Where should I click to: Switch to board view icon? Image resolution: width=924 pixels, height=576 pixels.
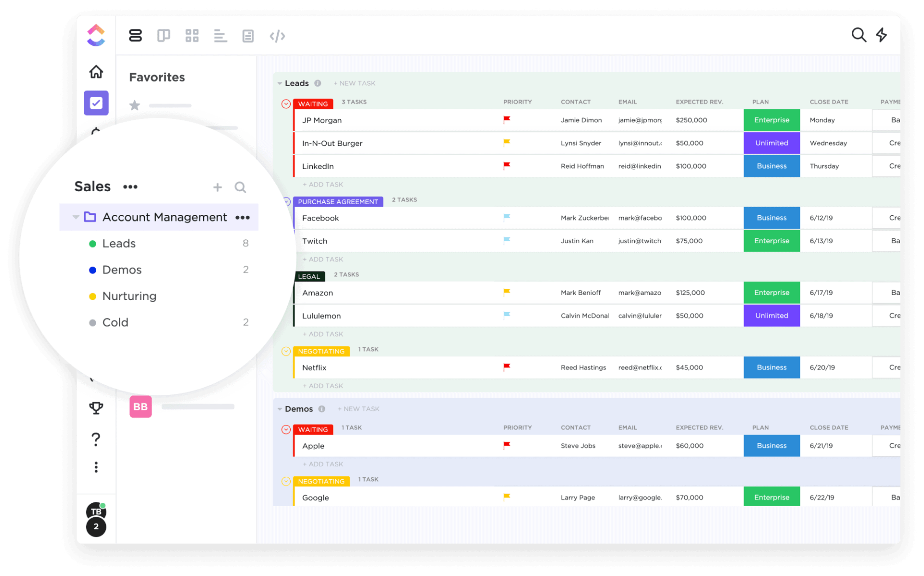click(x=164, y=36)
